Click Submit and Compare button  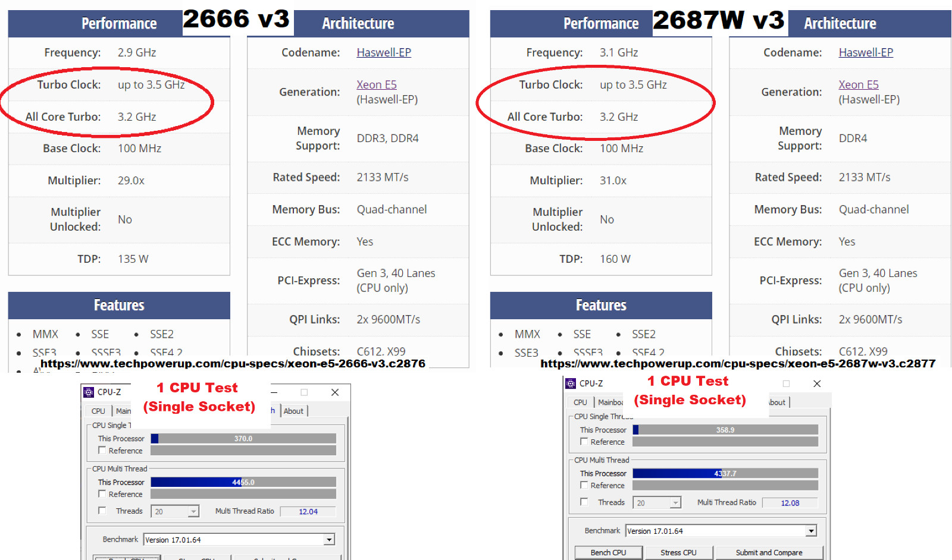pyautogui.click(x=769, y=553)
